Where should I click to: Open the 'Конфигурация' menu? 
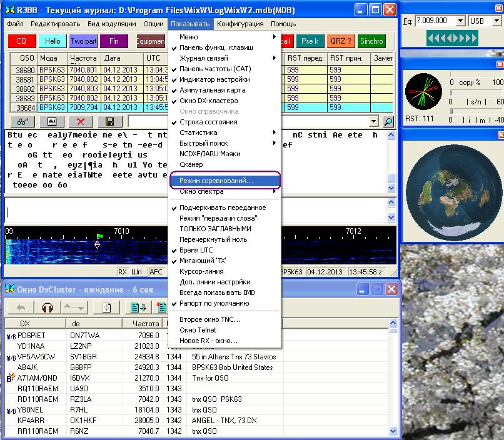(x=240, y=24)
